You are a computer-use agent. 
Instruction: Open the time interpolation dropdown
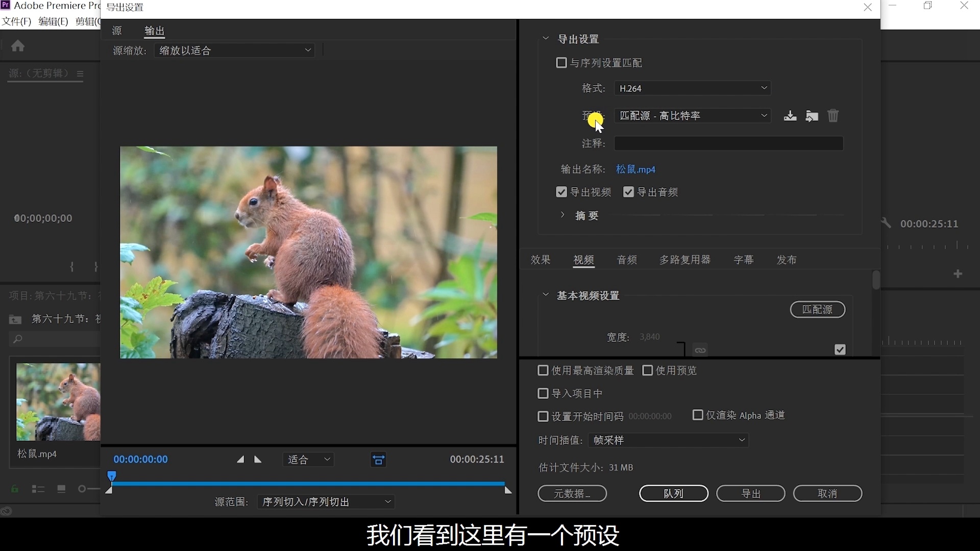(x=669, y=440)
